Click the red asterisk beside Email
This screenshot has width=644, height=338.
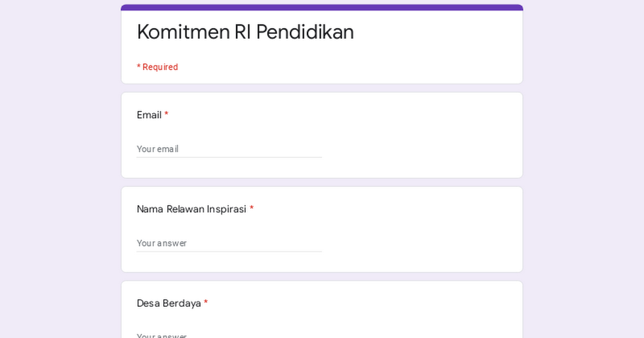166,113
